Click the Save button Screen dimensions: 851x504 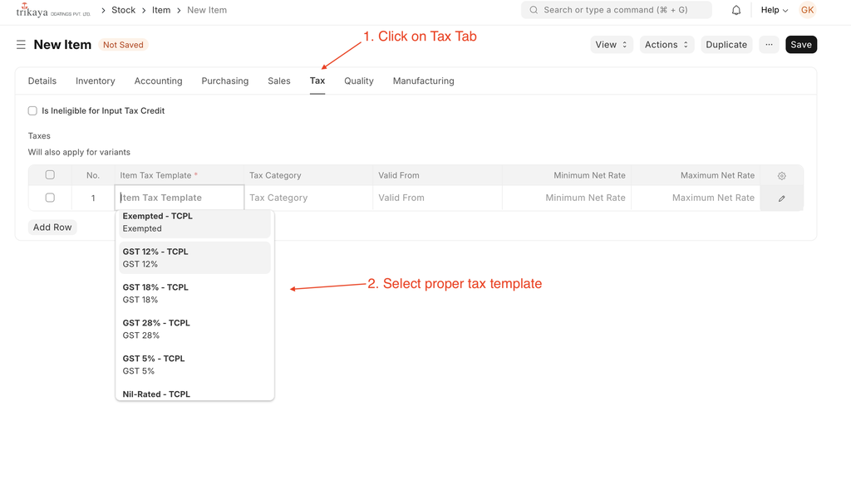[801, 45]
